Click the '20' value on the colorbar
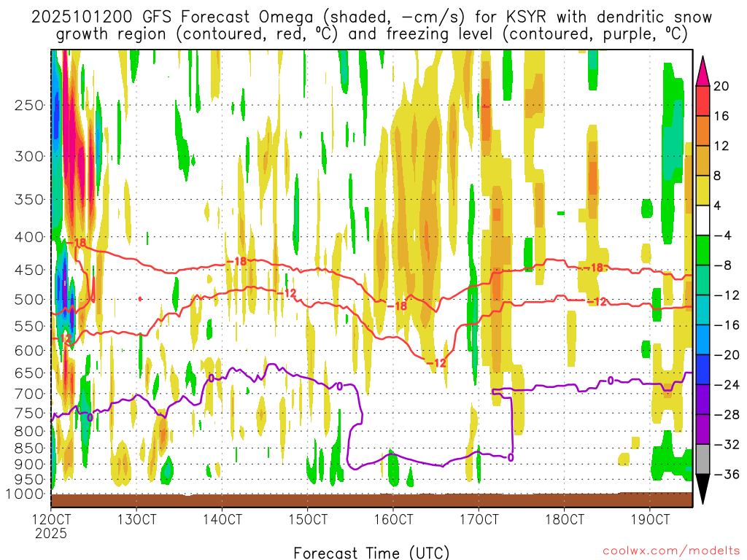Screen dimensions: 747x560 [x=721, y=86]
